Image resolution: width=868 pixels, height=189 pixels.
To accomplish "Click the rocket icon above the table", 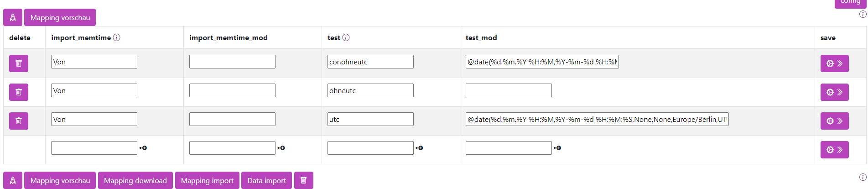I will tap(13, 17).
